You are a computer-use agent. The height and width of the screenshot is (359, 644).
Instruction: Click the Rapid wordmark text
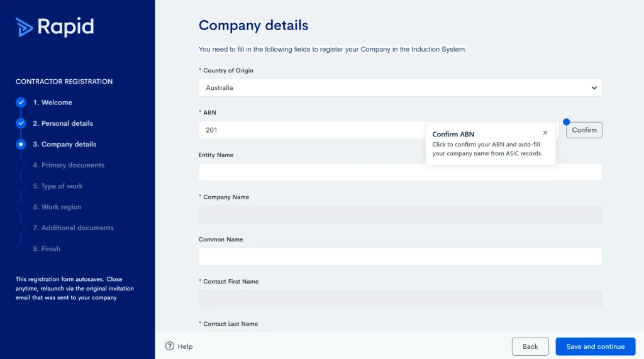[65, 26]
